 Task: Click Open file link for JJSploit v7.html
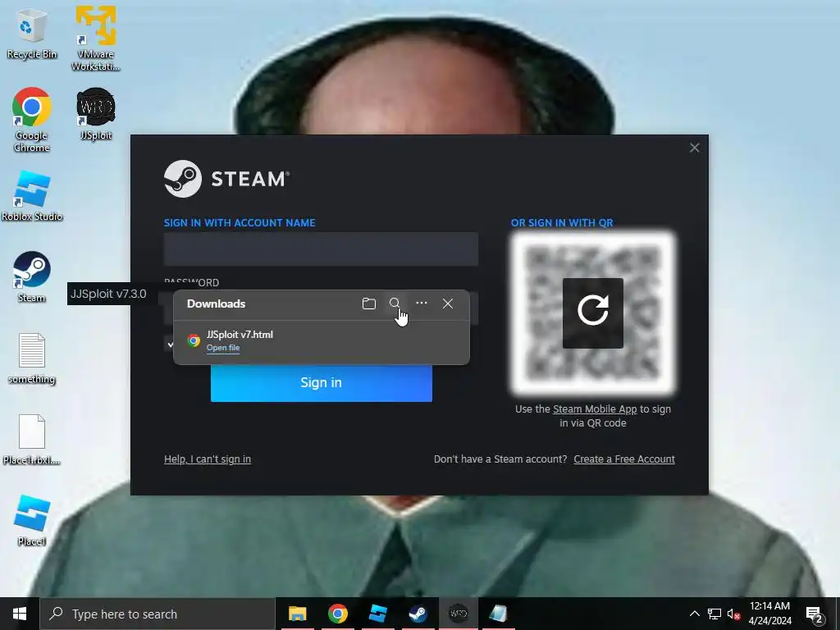coord(223,348)
